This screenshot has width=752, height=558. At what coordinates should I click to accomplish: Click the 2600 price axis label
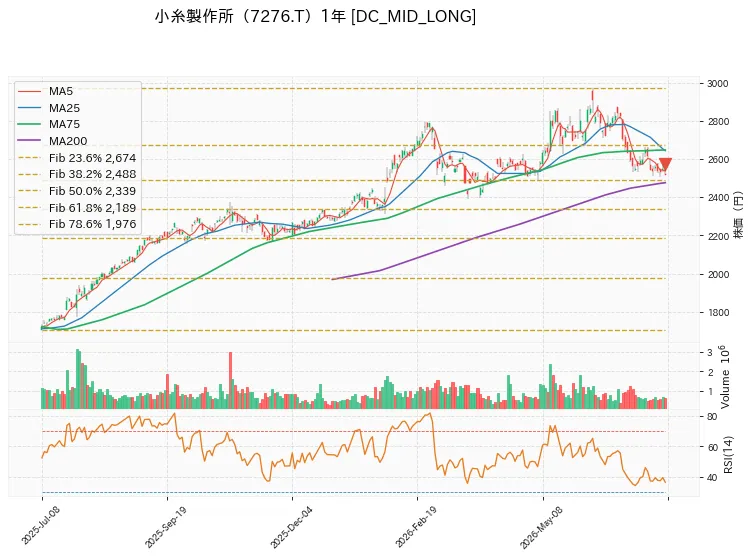[x=717, y=159]
